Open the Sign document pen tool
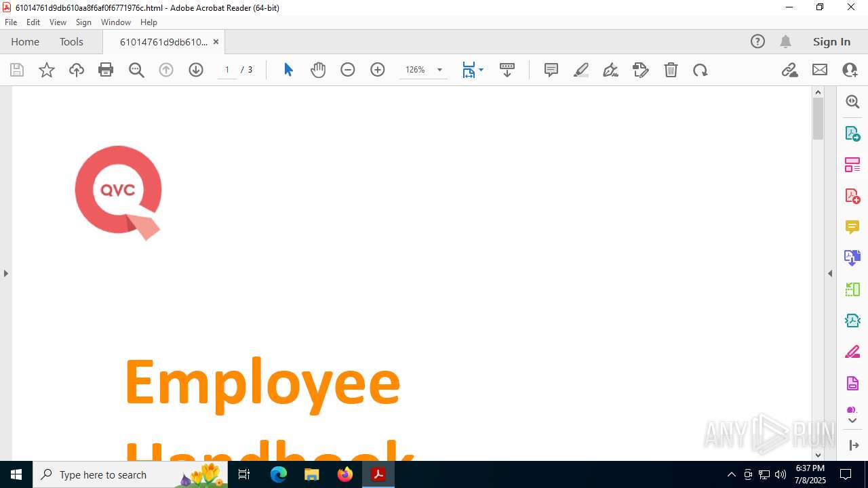Viewport: 868px width, 488px height. click(611, 70)
